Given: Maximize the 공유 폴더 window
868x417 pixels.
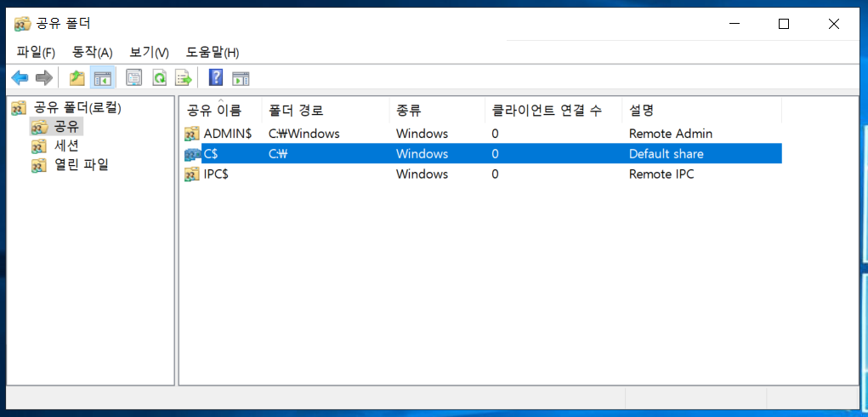Looking at the screenshot, I should 784,23.
